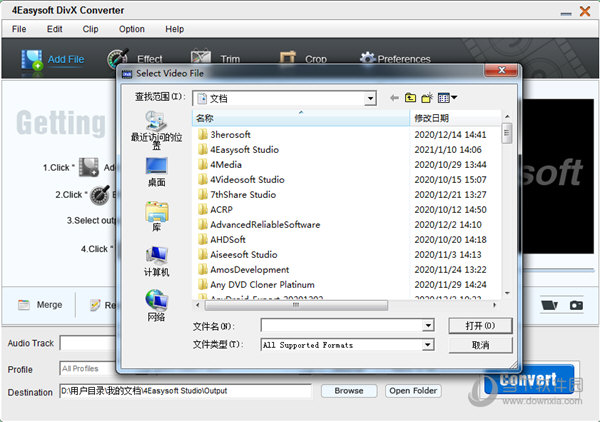Create new folder icon in dialog
Image resolution: width=600 pixels, height=422 pixels.
click(427, 98)
